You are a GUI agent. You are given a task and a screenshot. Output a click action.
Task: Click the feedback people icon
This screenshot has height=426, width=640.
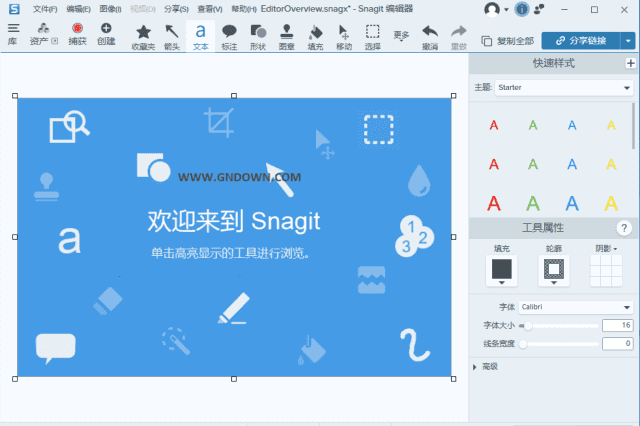[x=539, y=9]
